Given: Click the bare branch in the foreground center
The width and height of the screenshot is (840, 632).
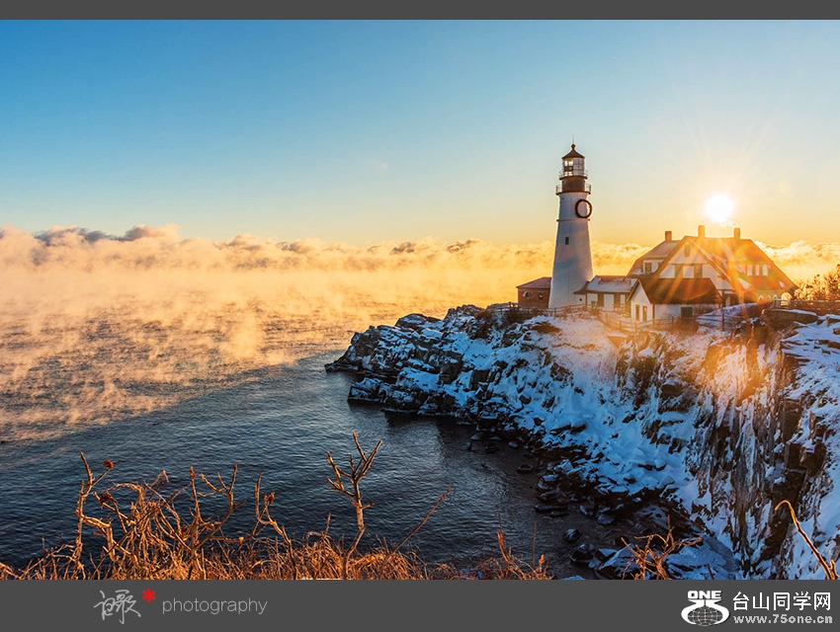Looking at the screenshot, I should (x=353, y=484).
